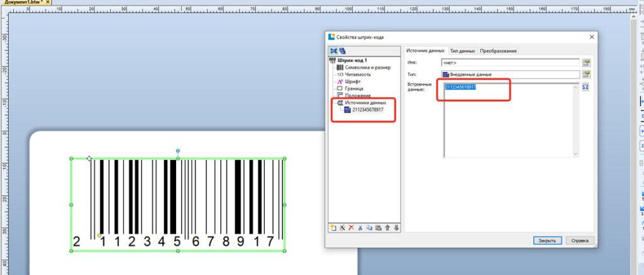Click the Справка button
644x275 pixels.
580,240
